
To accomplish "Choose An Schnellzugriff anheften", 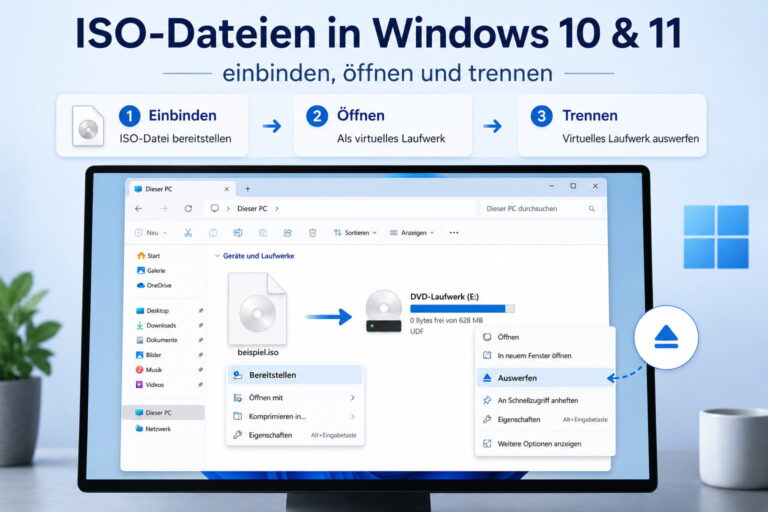I will coord(545,400).
